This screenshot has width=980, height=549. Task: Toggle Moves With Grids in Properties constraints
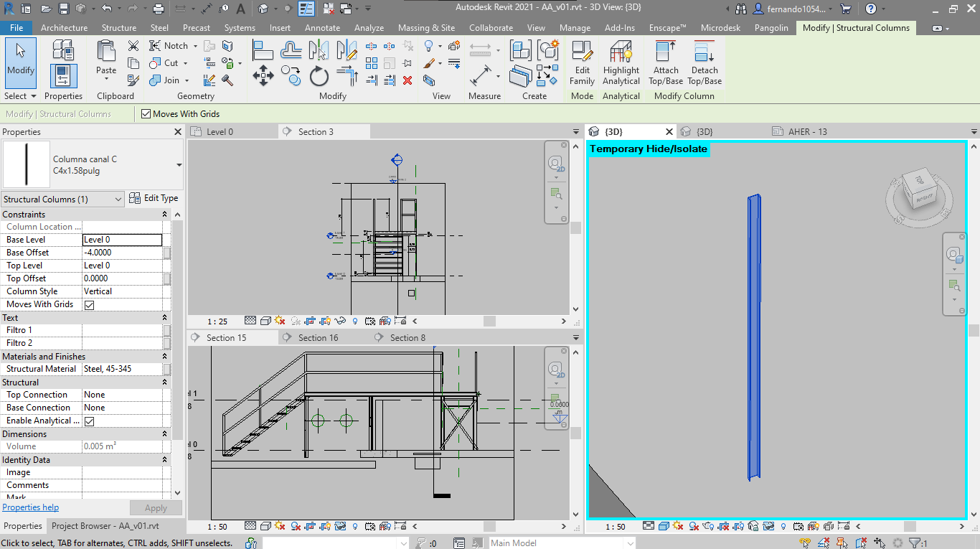coord(88,304)
